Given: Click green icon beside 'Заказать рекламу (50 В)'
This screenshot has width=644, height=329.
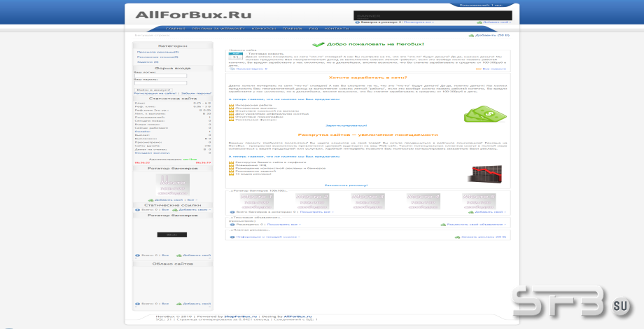Looking at the screenshot, I should pos(457,237).
